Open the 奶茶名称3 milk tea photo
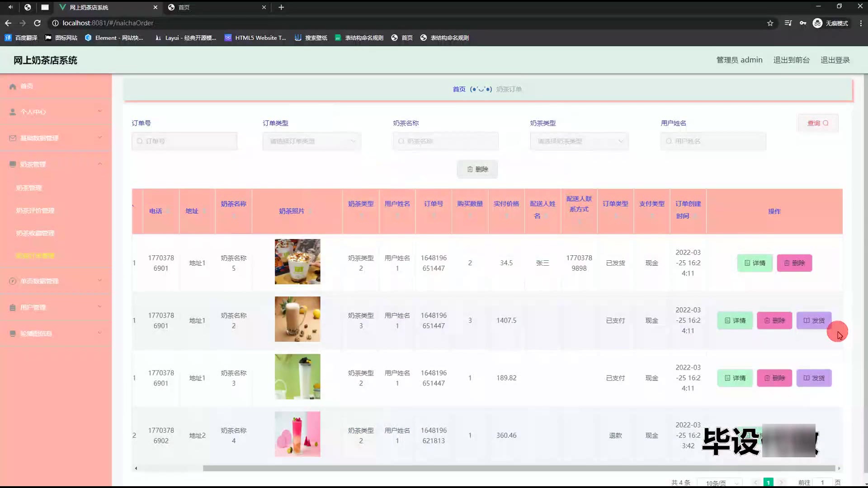868x488 pixels. click(297, 376)
